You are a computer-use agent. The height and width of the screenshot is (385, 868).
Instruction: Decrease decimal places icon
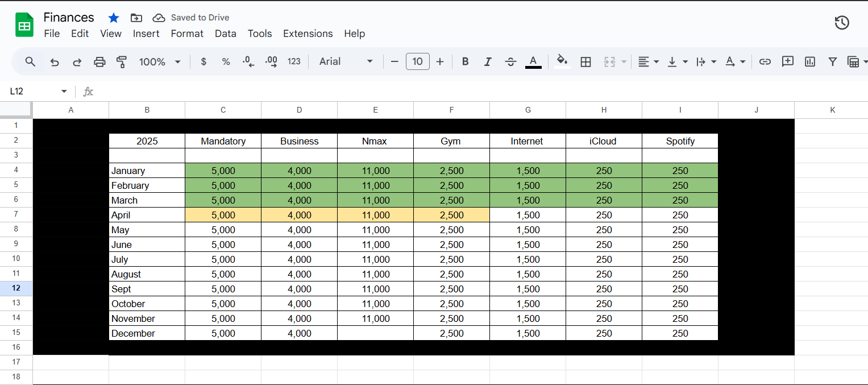coord(248,61)
